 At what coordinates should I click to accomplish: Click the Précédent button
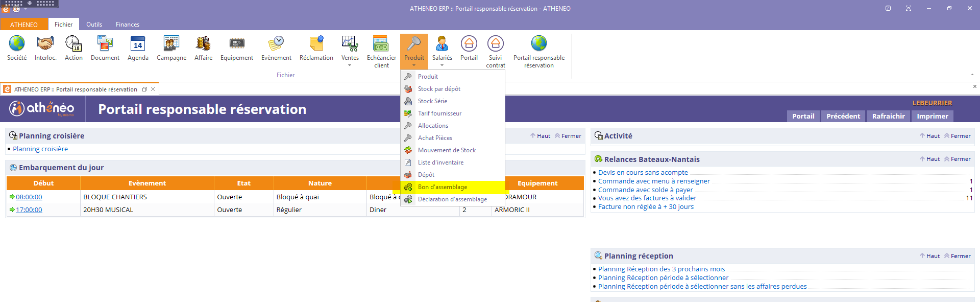[843, 116]
